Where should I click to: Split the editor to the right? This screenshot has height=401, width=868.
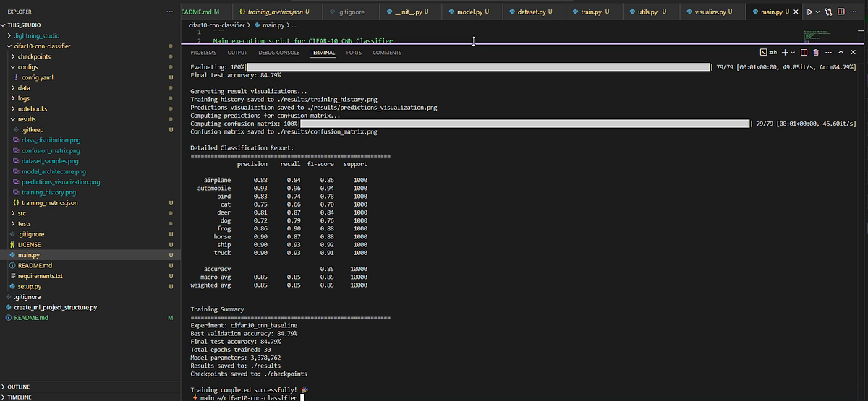[843, 12]
